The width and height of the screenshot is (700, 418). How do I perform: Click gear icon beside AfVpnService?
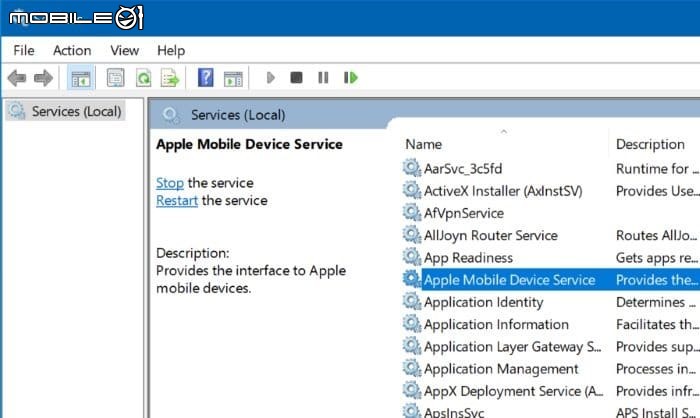(412, 212)
